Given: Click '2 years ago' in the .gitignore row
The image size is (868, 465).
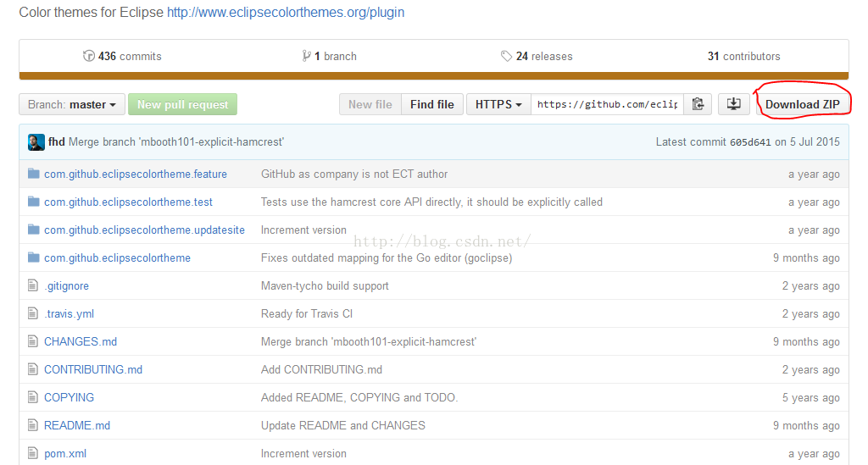Looking at the screenshot, I should [x=811, y=285].
